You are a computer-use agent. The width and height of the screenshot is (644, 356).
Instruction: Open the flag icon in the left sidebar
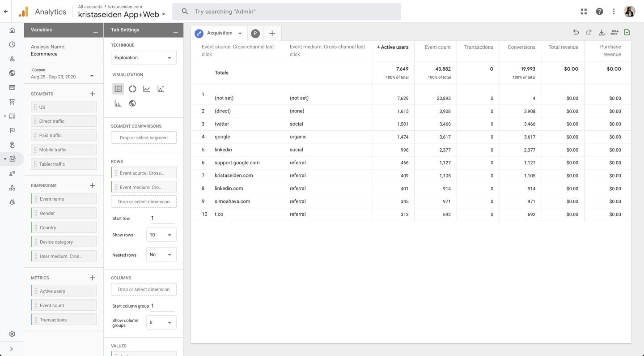click(12, 131)
